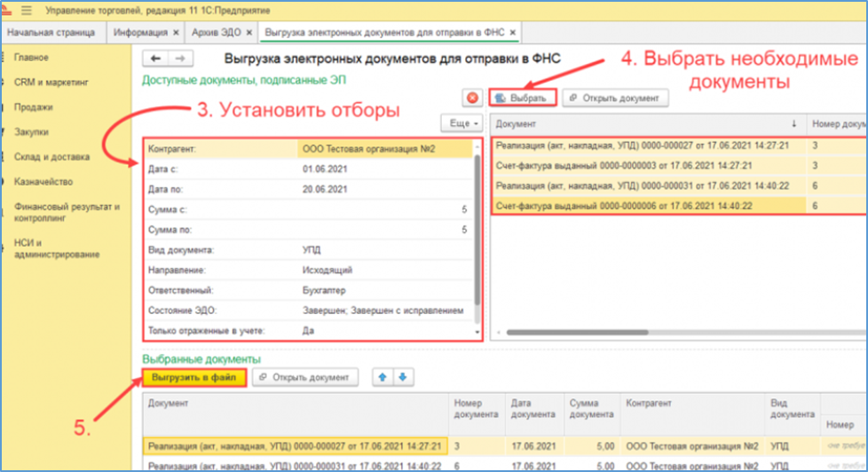Click filter list scroll down arrow
The height and width of the screenshot is (472, 868).
(x=477, y=332)
